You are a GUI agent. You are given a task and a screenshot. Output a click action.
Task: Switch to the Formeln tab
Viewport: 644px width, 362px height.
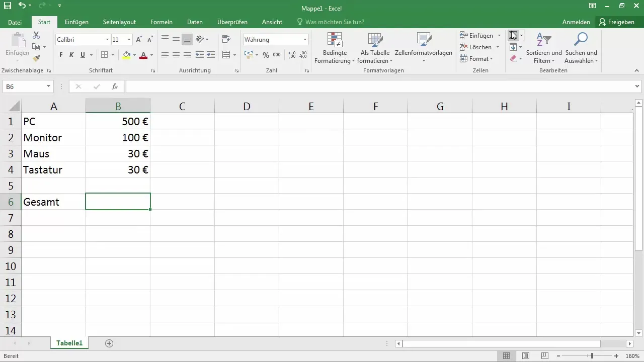(x=162, y=22)
